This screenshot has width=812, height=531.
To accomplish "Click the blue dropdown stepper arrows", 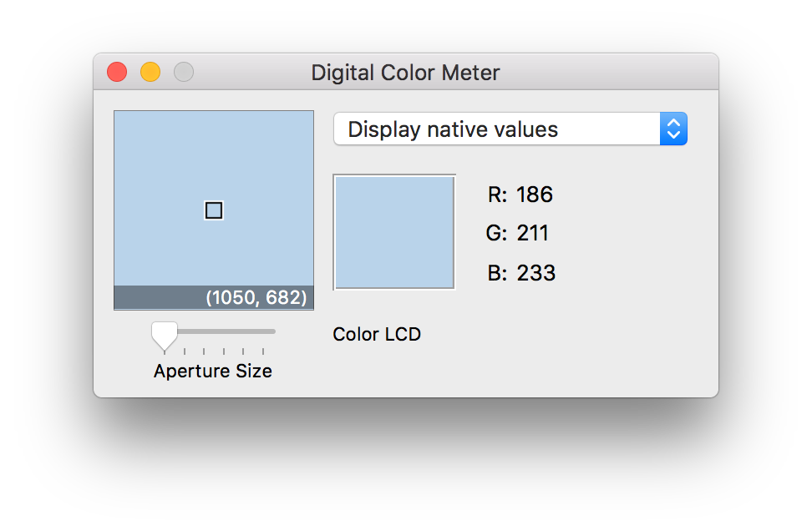I will coord(673,129).
